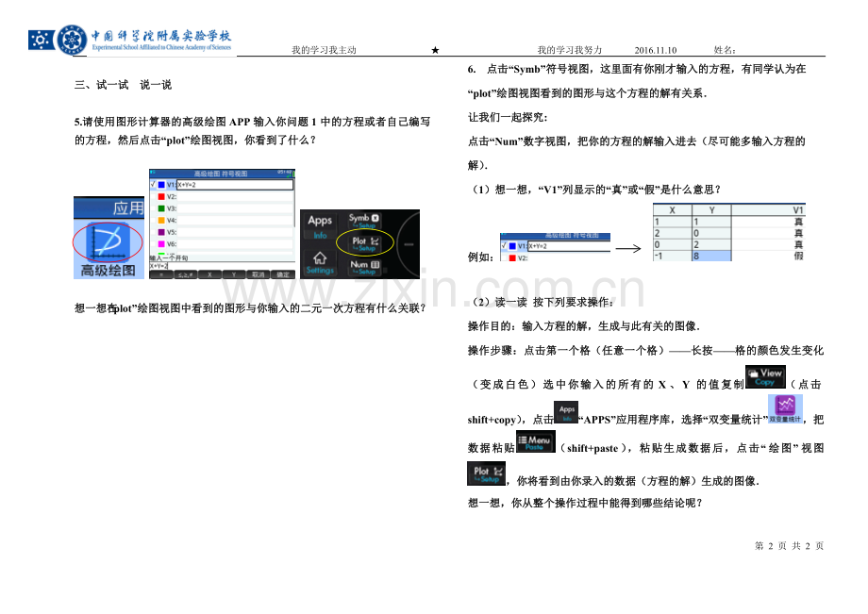Click the 假 result in the last table row
Screen dimensions: 868x614
tap(798, 257)
